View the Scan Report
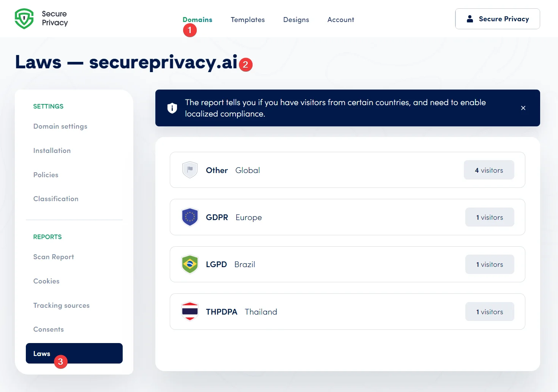This screenshot has height=392, width=558. pos(53,257)
